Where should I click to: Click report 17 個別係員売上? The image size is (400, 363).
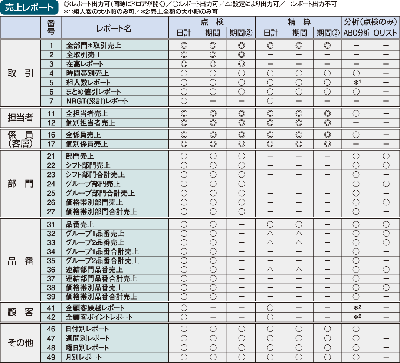pyautogui.click(x=87, y=144)
